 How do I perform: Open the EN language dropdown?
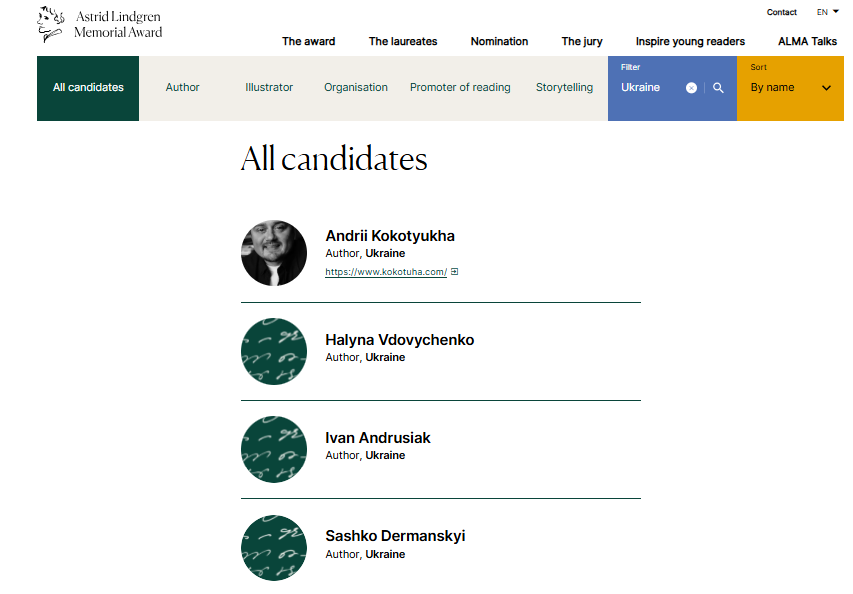click(x=828, y=12)
